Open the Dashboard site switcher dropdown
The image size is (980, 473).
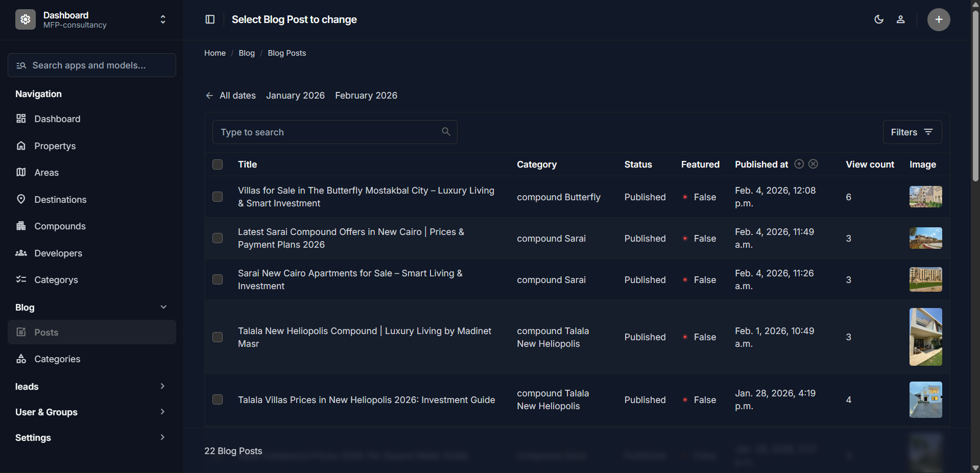[163, 19]
